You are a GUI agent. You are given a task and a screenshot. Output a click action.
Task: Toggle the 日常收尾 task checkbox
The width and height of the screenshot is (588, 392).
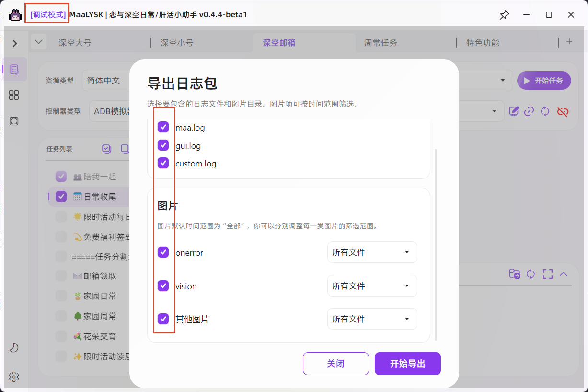point(61,196)
